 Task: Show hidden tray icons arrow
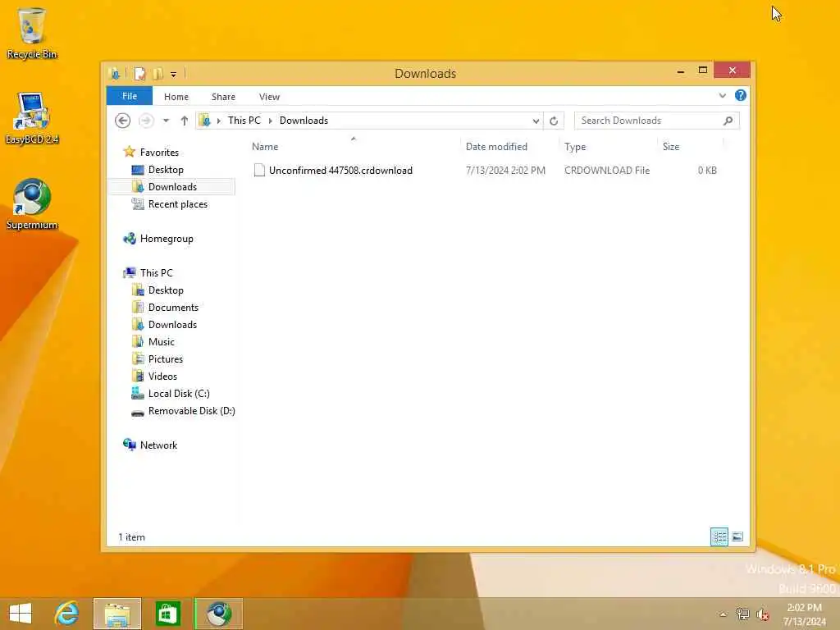(724, 615)
